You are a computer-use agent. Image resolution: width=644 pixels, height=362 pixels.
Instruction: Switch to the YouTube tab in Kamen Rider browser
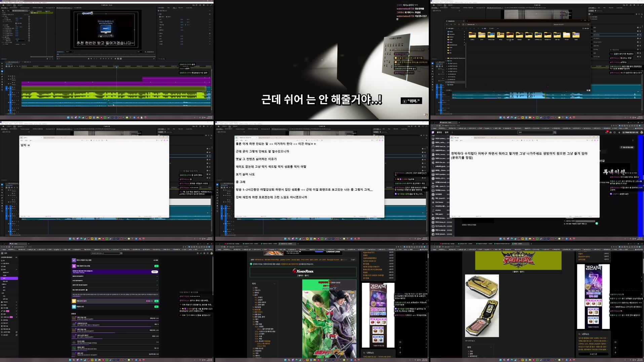[x=232, y=243]
